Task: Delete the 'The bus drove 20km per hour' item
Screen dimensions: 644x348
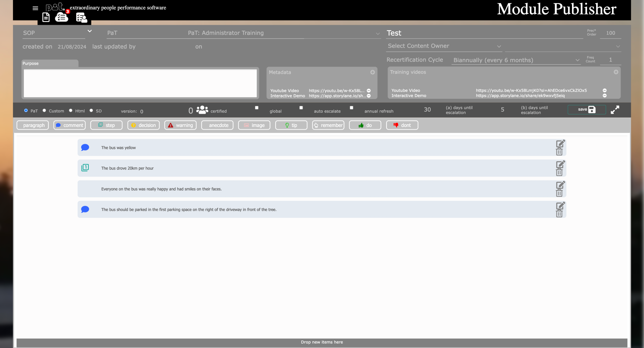Action: tap(559, 172)
